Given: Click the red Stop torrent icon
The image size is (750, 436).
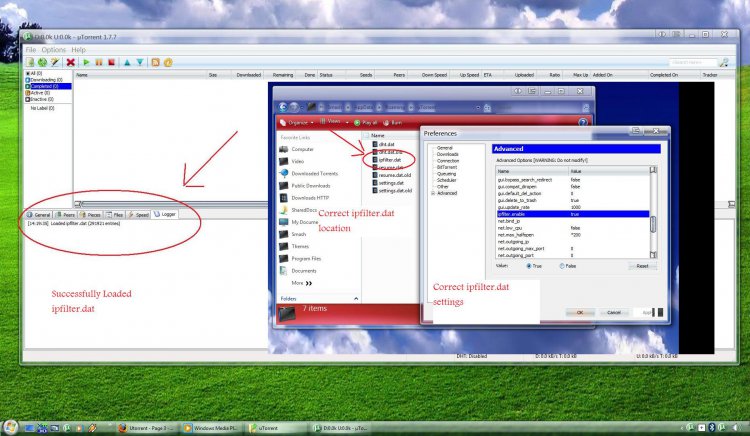Looking at the screenshot, I should tap(111, 62).
